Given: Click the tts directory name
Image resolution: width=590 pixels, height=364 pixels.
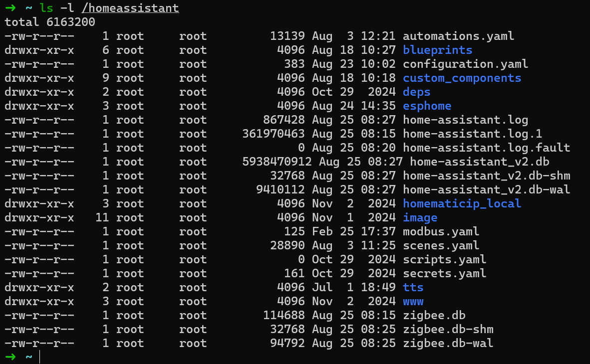Looking at the screenshot, I should (413, 287).
